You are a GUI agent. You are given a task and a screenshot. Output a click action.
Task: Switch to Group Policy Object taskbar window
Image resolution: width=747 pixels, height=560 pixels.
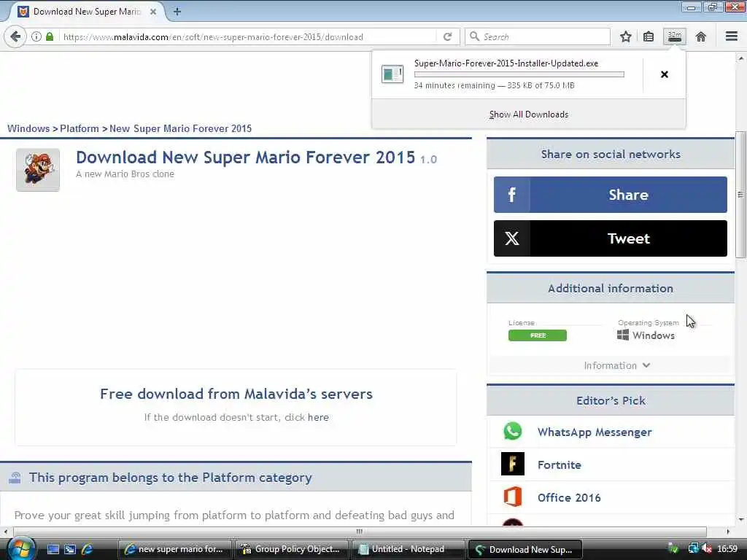pos(292,549)
